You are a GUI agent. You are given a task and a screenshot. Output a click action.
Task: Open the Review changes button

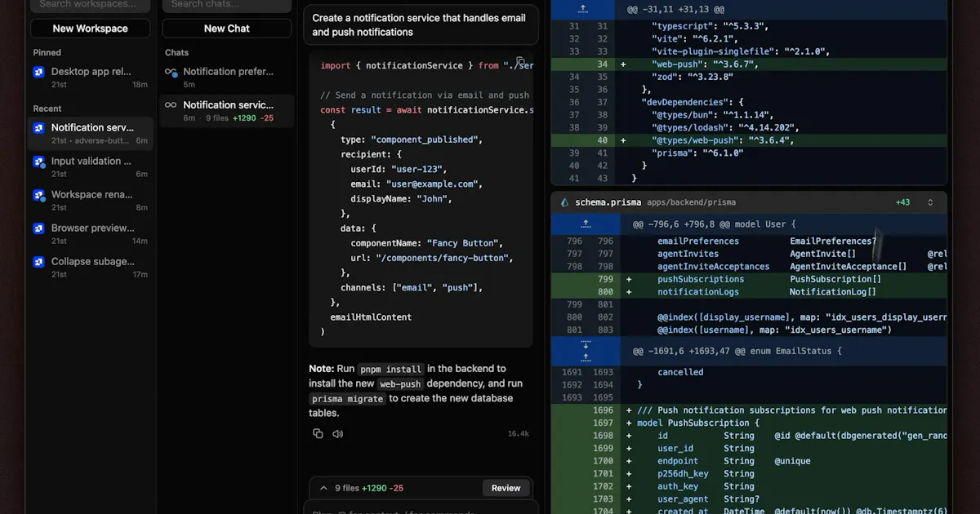[x=506, y=488]
